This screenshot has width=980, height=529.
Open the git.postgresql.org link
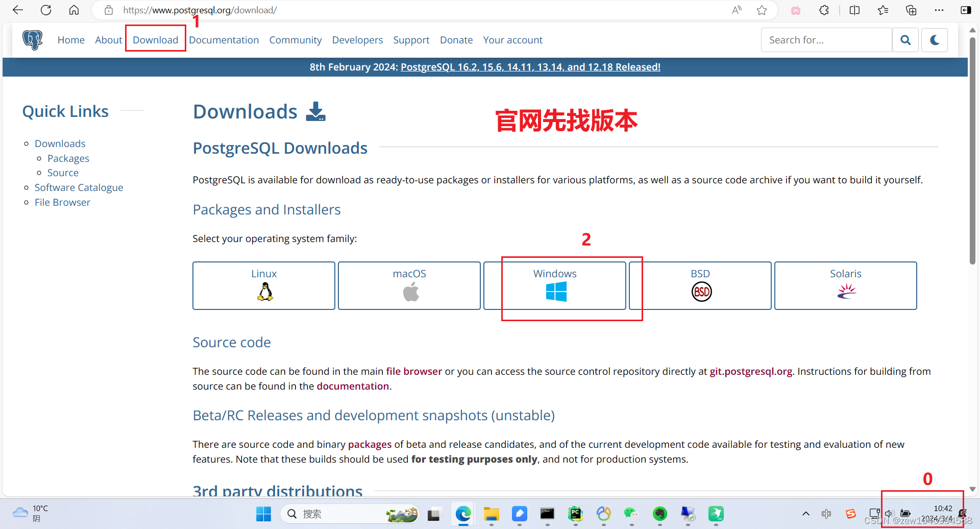point(750,371)
